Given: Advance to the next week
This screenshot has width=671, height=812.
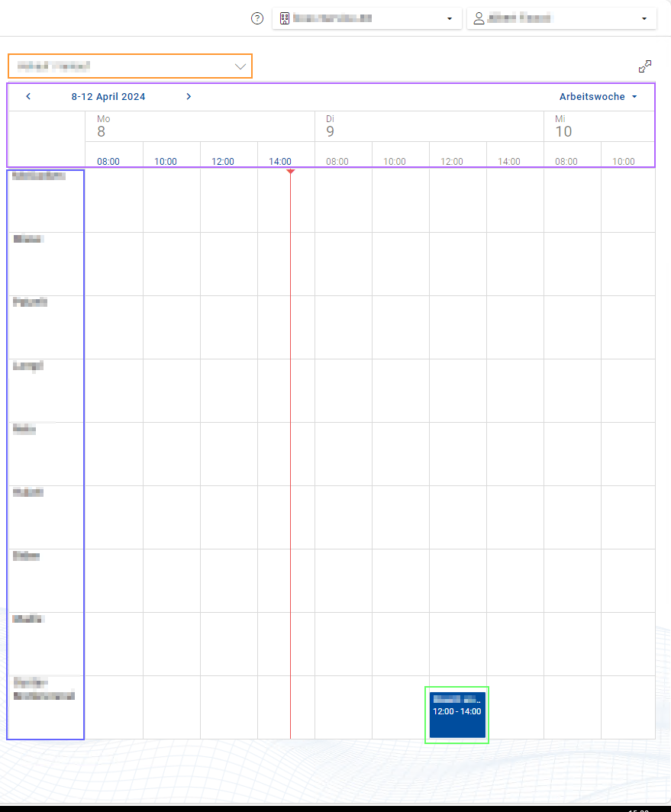Looking at the screenshot, I should 189,97.
